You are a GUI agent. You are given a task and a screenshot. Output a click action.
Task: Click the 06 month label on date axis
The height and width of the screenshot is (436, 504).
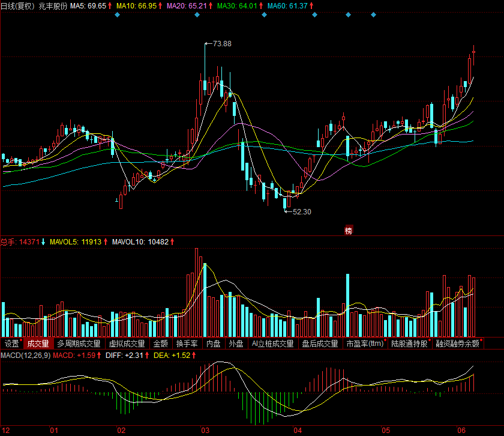point(461,430)
